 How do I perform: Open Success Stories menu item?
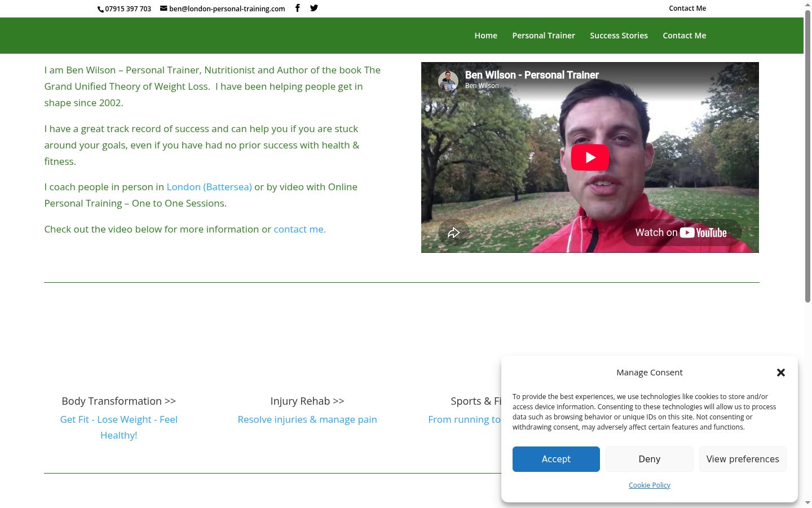(x=619, y=36)
